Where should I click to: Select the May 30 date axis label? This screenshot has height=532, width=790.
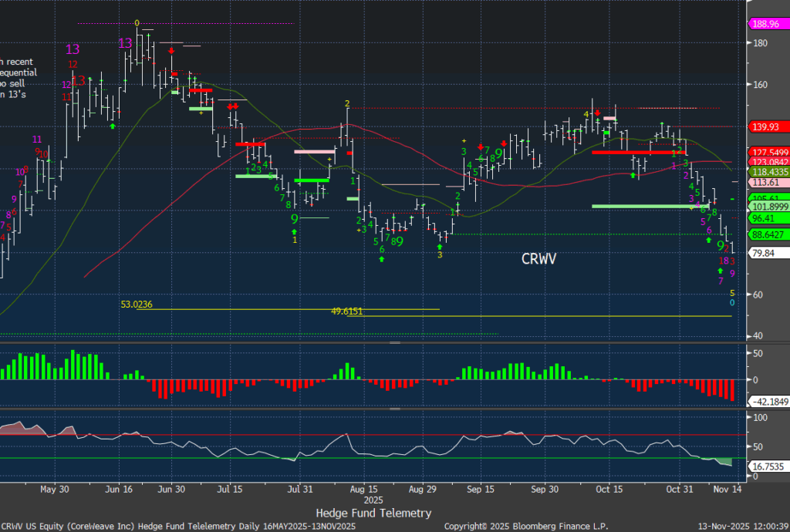pos(54,489)
